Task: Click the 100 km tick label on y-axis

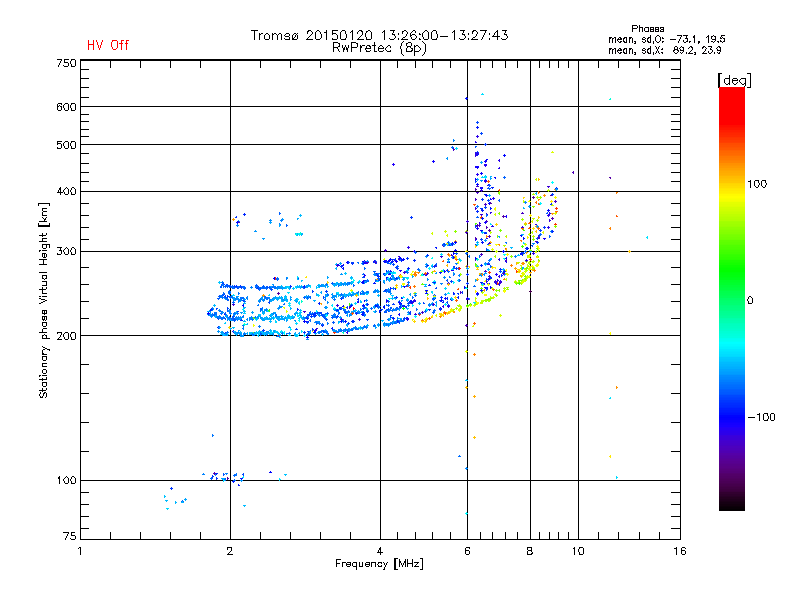Action: pos(66,481)
